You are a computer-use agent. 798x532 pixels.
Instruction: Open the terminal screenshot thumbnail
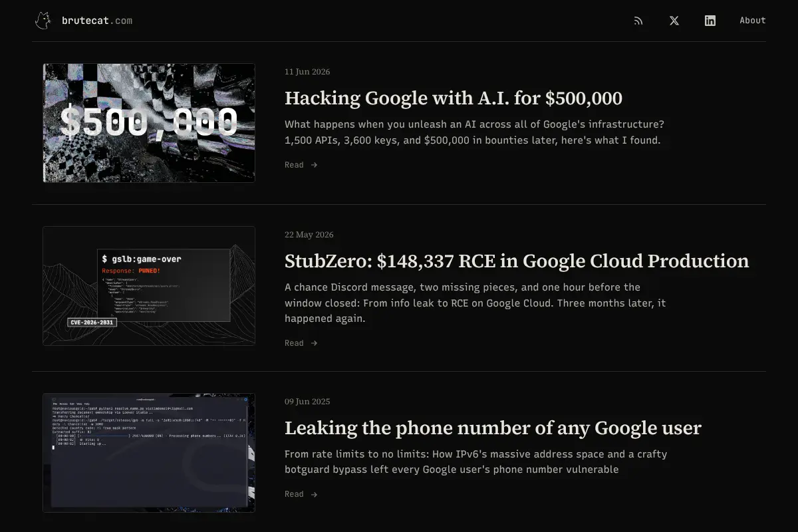coord(149,453)
